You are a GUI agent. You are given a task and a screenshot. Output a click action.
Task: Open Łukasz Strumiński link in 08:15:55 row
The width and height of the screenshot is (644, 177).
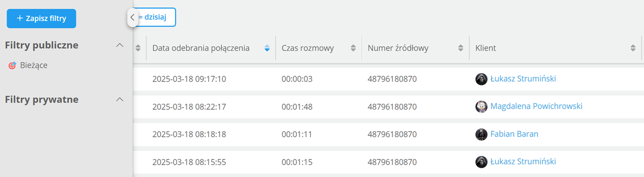pyautogui.click(x=523, y=161)
